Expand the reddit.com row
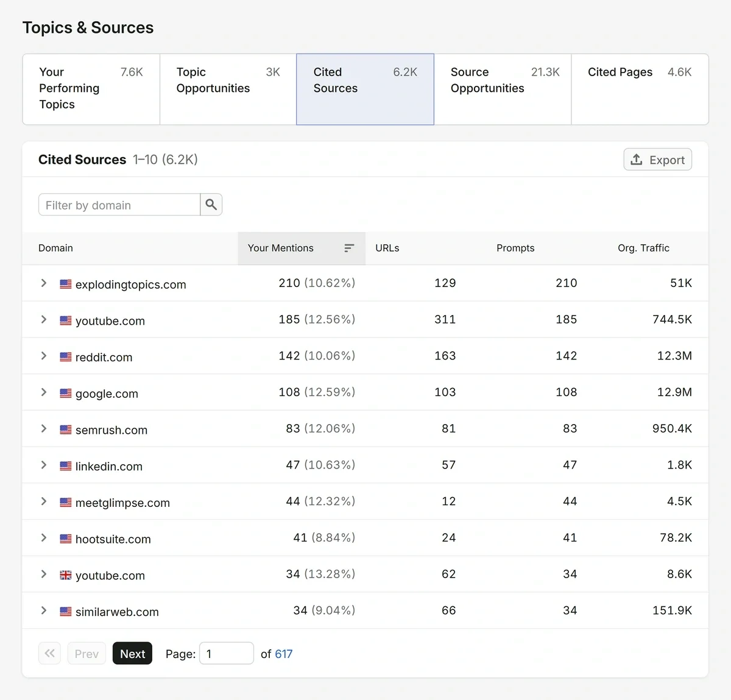Screen dimensions: 731x700 [x=44, y=356]
